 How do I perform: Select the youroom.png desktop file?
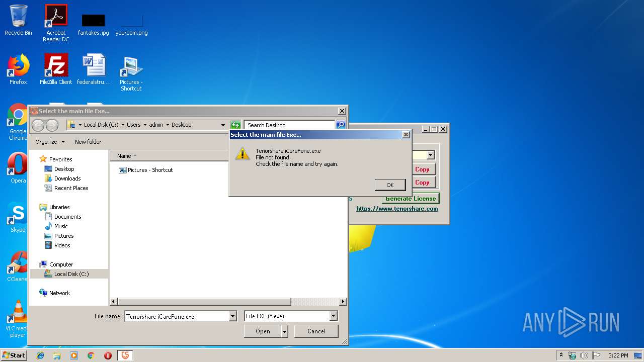[x=131, y=24]
